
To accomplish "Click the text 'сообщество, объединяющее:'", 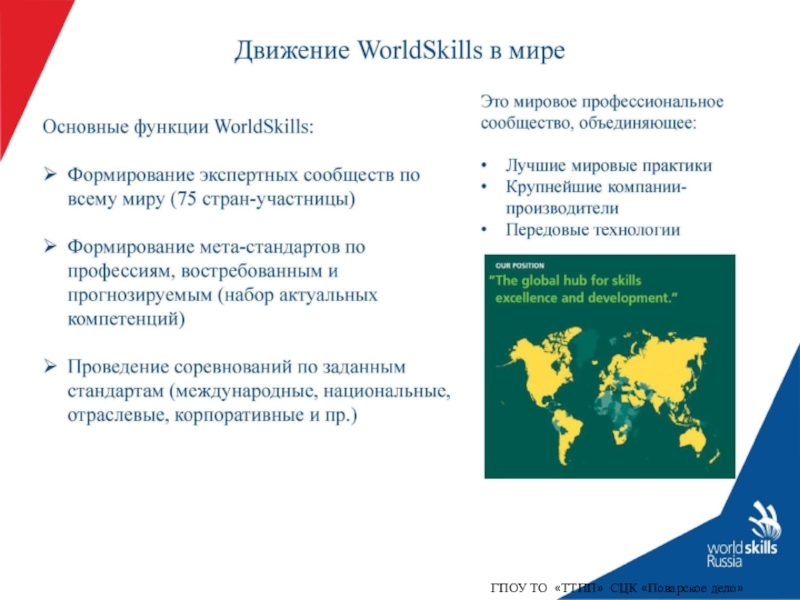I will pyautogui.click(x=588, y=123).
